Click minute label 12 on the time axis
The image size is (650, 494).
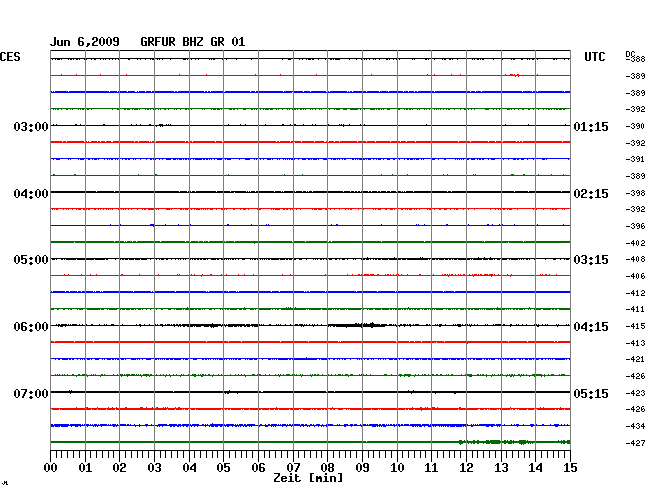coord(466,468)
